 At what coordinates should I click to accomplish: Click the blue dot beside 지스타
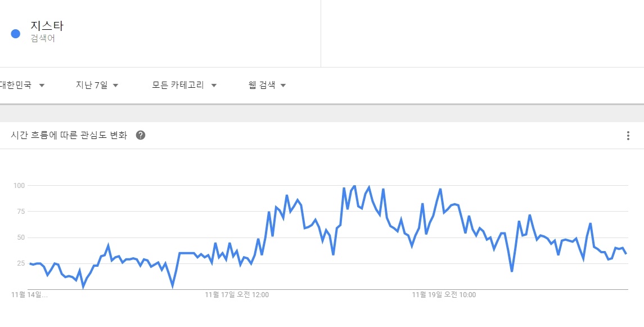(16, 34)
